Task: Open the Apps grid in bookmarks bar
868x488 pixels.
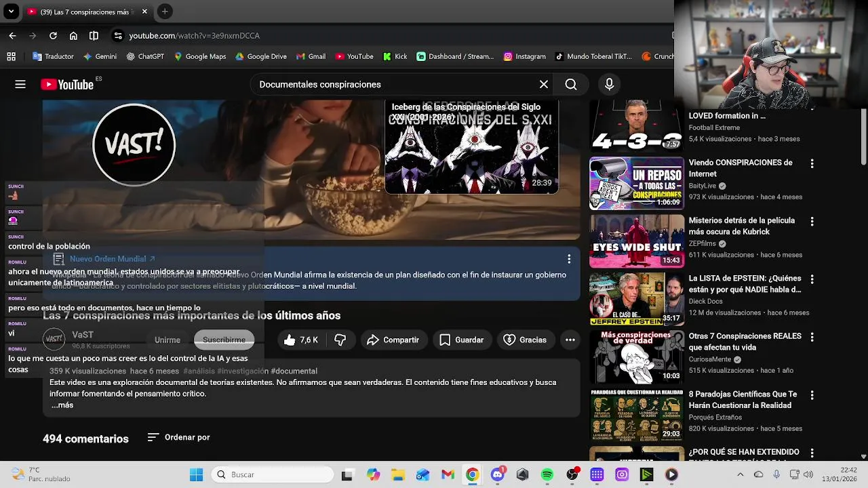Action: (x=11, y=57)
